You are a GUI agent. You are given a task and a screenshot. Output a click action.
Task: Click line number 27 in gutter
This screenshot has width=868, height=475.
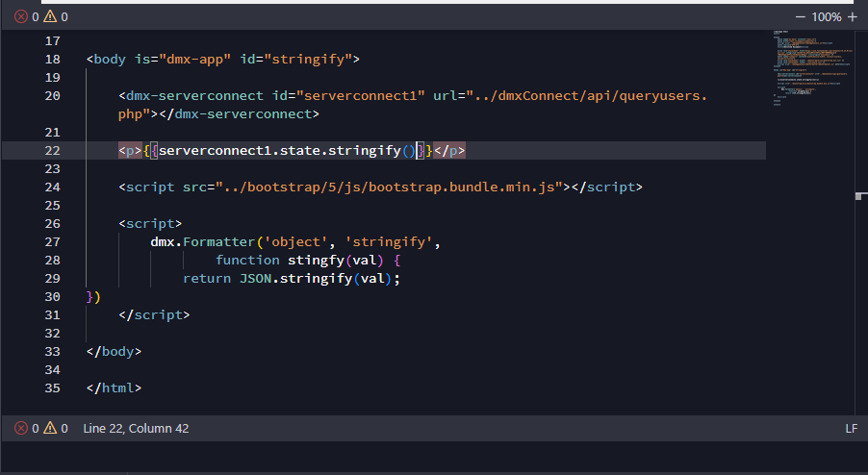coord(53,241)
